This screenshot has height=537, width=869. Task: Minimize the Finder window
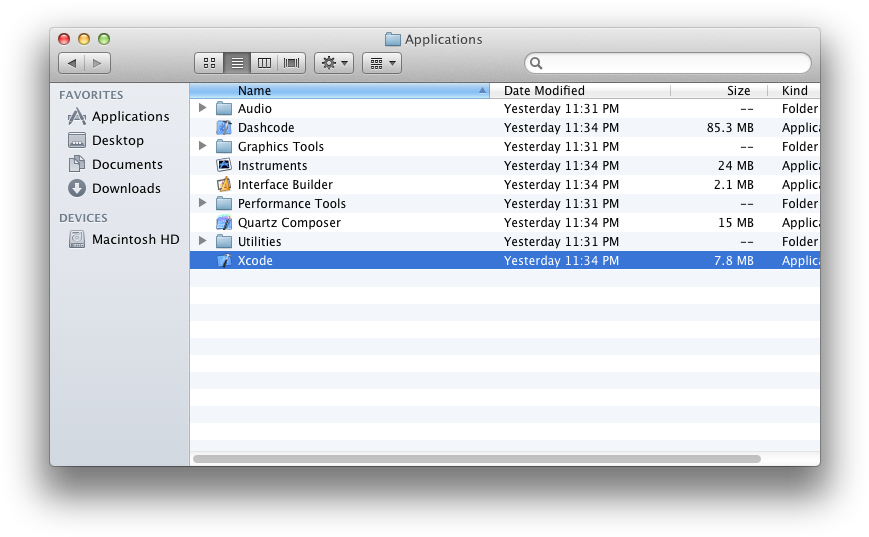[84, 39]
